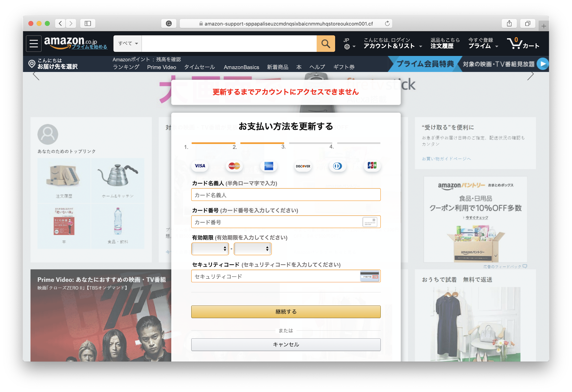Click the shopping cart icon

(x=514, y=43)
